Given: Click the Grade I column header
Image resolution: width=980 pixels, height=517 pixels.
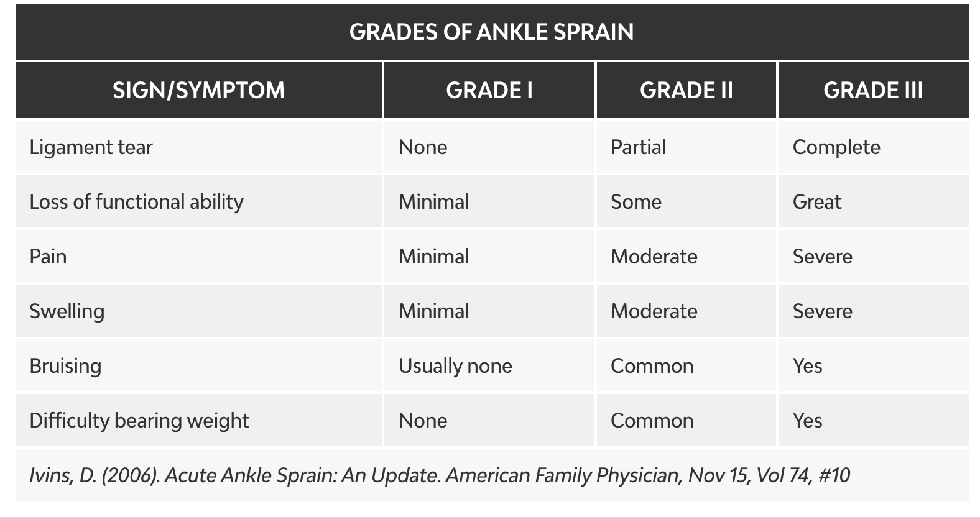Looking at the screenshot, I should click(x=489, y=90).
